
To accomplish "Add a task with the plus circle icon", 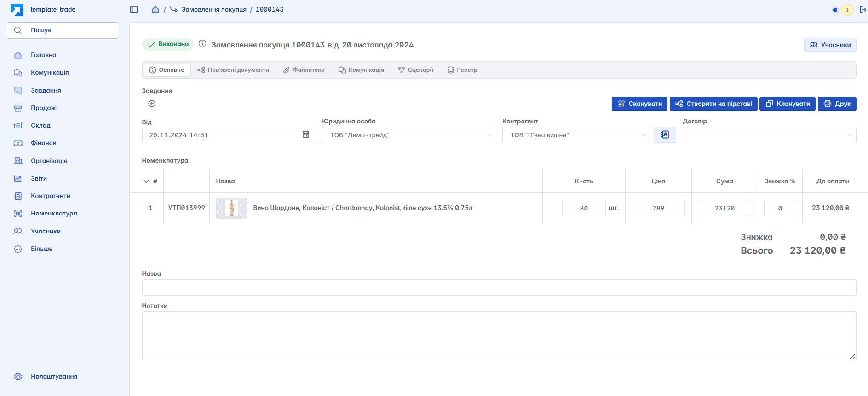I will point(152,104).
